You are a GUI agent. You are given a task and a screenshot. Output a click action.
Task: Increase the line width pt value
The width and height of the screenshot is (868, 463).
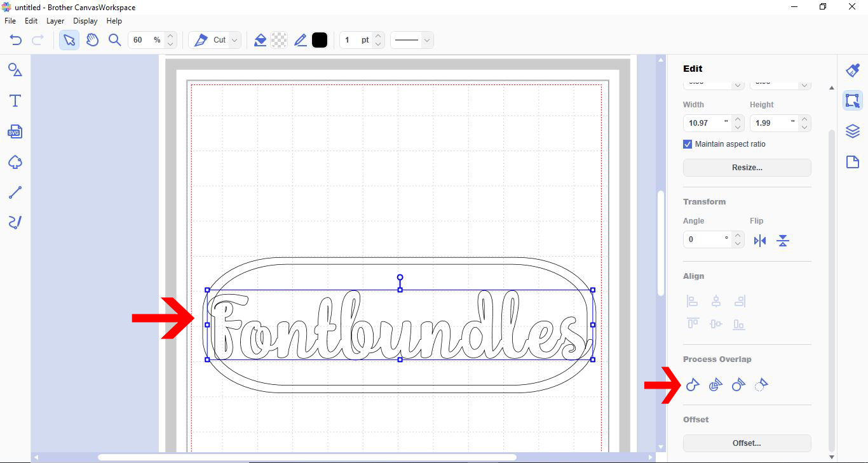377,36
